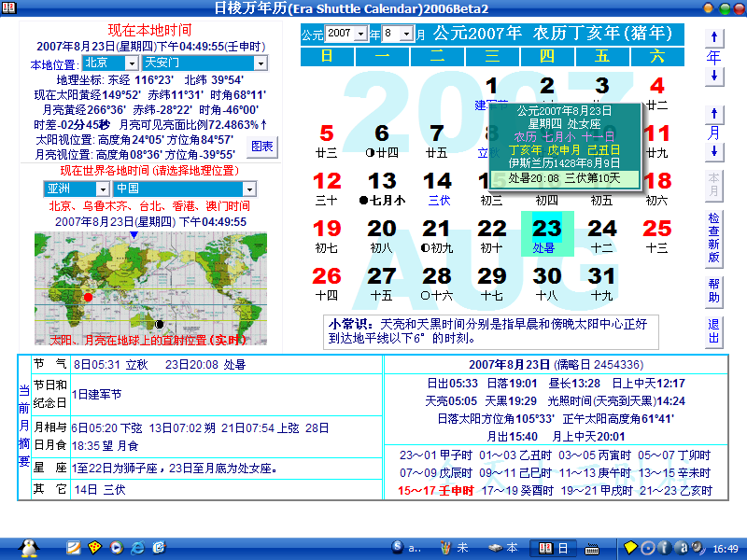Click the 退出 exit button
Screen dimensions: 747x560
coord(714,331)
